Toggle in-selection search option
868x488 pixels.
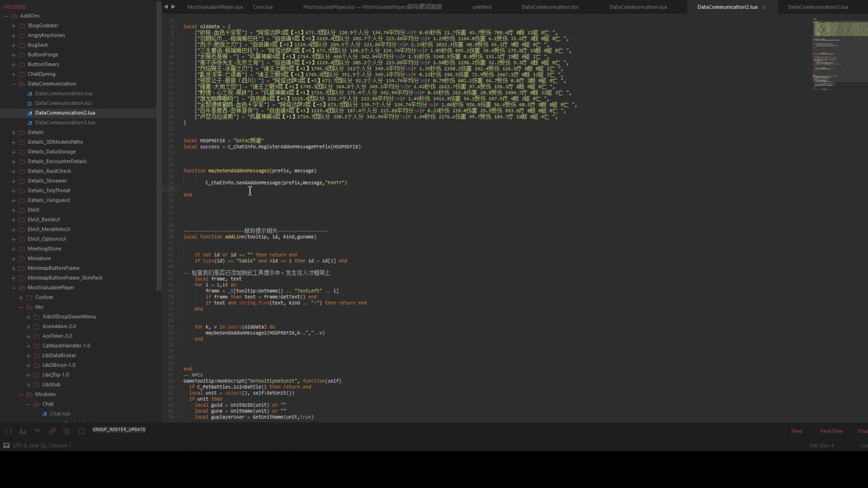click(x=66, y=431)
